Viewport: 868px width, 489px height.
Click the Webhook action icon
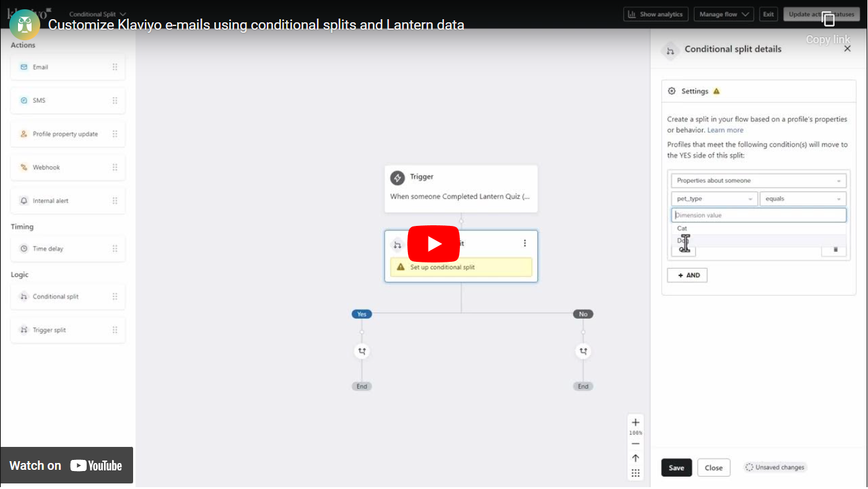24,167
